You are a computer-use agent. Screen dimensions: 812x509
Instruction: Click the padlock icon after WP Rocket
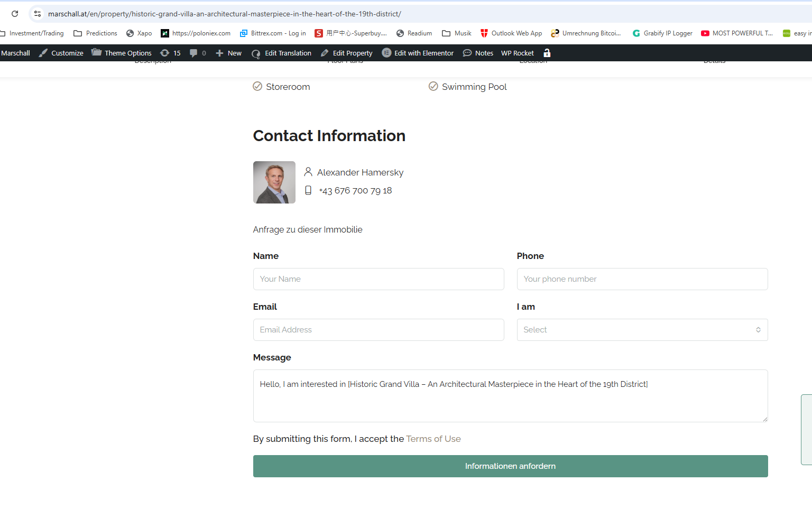click(547, 53)
